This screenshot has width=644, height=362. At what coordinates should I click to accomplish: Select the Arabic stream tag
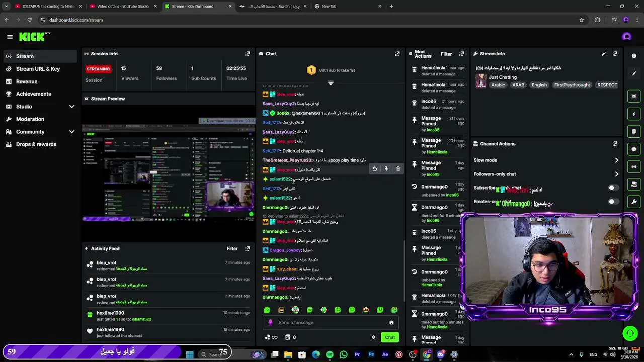(498, 85)
